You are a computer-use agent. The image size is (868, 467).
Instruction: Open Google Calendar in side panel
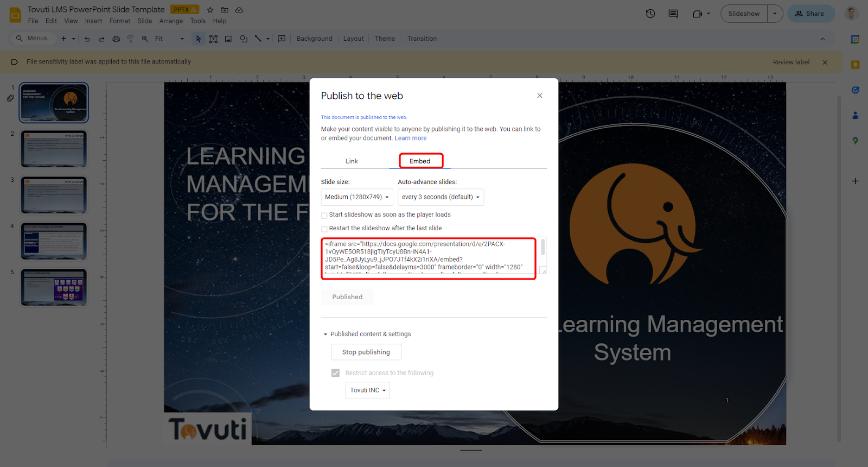[855, 39]
